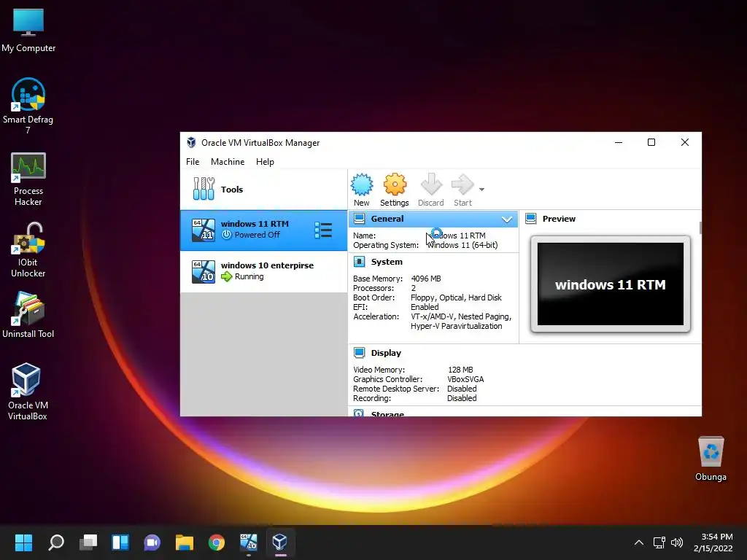
Task: Click the Acceleration value text
Action: (461, 322)
